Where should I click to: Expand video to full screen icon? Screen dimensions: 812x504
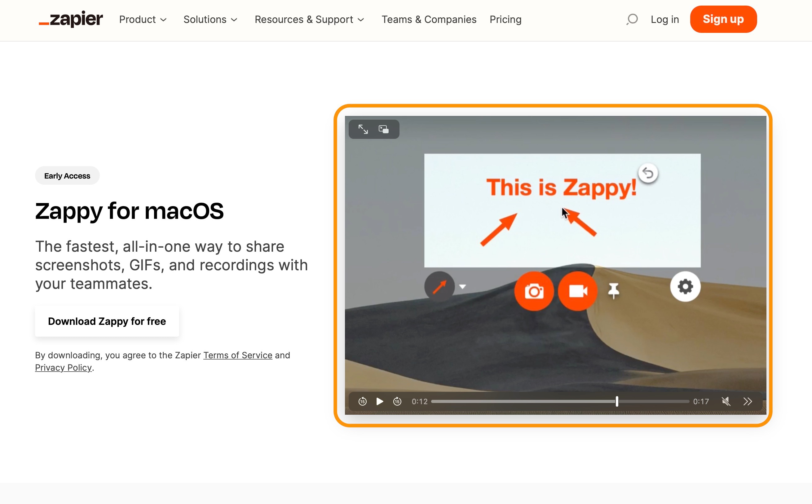click(x=363, y=129)
